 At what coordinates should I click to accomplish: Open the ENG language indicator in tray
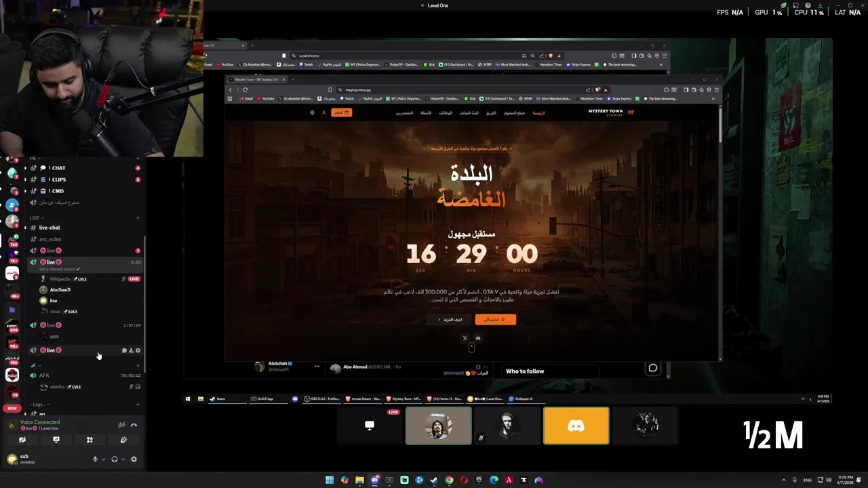pyautogui.click(x=808, y=480)
